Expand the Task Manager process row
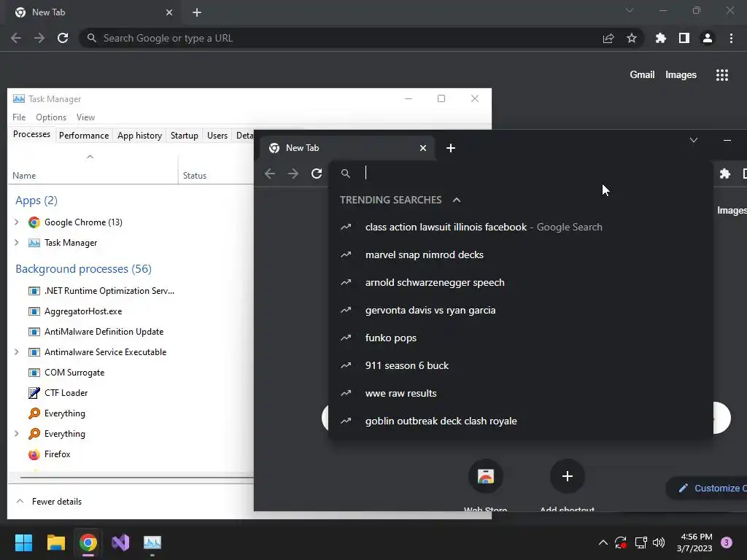This screenshot has width=747, height=560. click(17, 242)
